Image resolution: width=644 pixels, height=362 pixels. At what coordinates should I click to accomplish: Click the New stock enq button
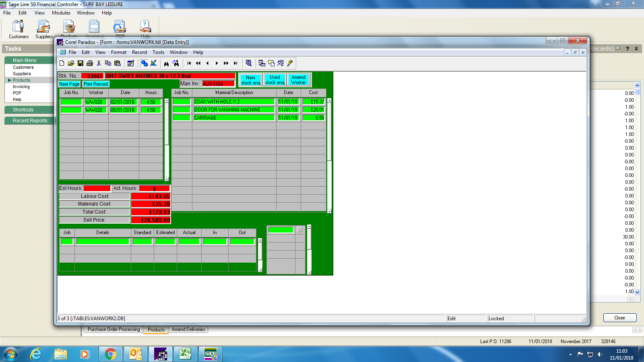tap(251, 80)
